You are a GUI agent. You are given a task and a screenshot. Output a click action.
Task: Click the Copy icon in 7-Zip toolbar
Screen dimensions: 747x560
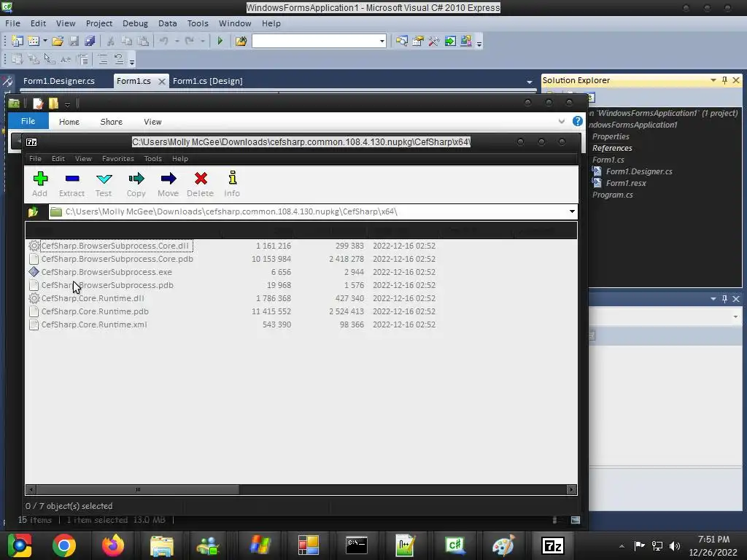[x=136, y=184]
